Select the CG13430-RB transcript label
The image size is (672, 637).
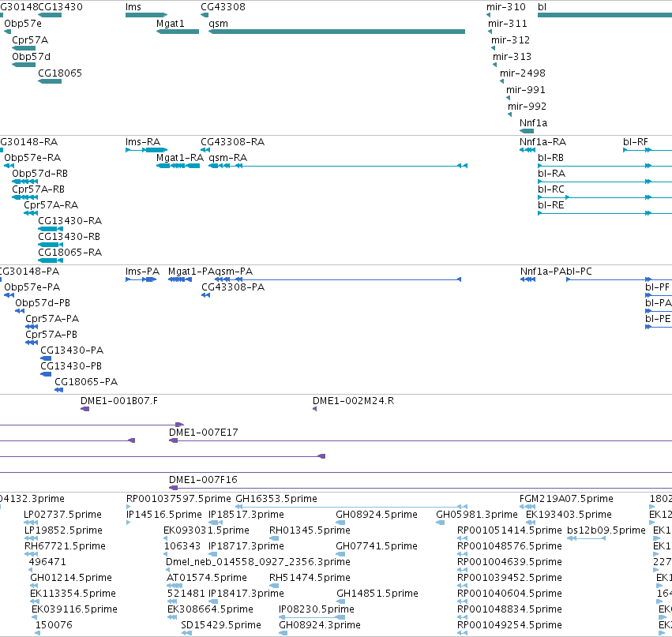(69, 237)
